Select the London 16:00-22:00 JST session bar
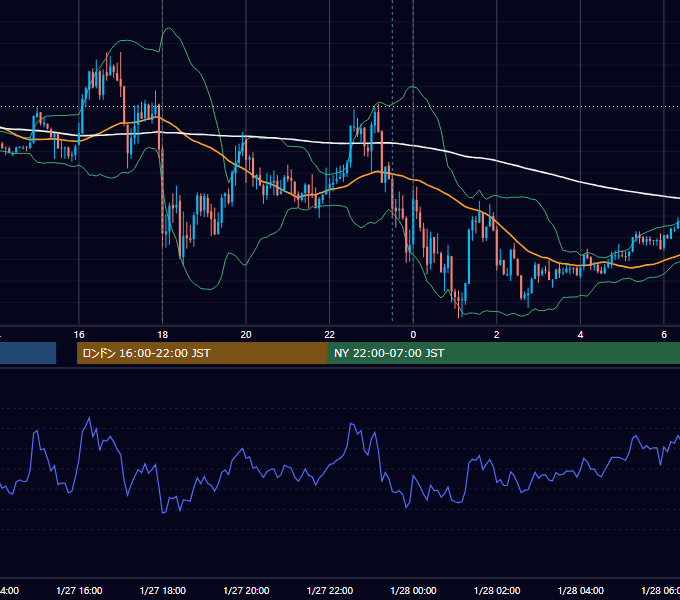The height and width of the screenshot is (600, 680). coord(202,353)
